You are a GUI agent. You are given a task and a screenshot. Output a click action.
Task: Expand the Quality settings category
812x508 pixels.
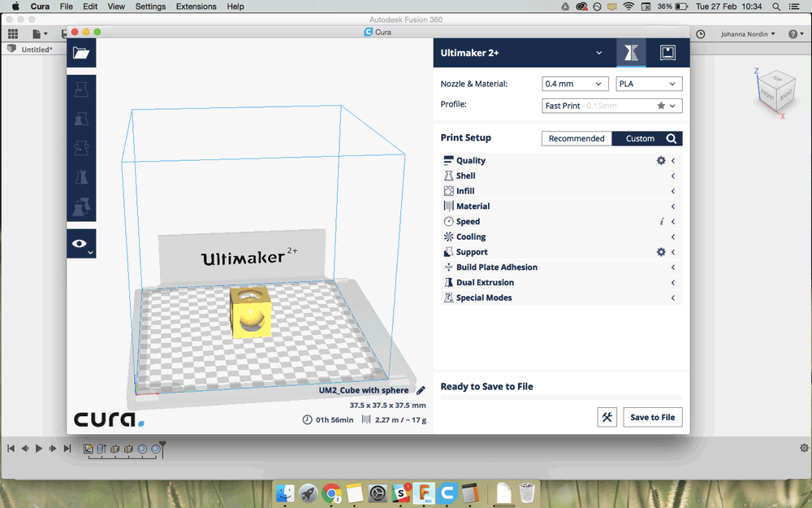point(561,161)
